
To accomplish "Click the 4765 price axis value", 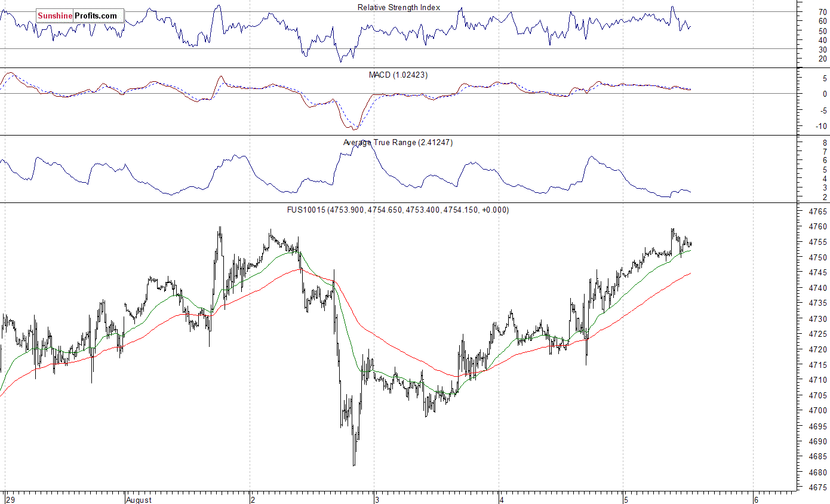I will click(817, 212).
